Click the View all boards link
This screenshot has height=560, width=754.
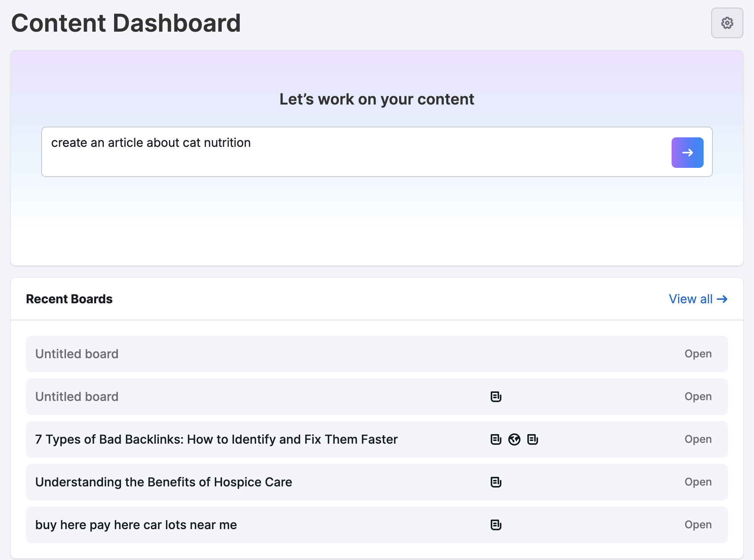[x=698, y=299]
